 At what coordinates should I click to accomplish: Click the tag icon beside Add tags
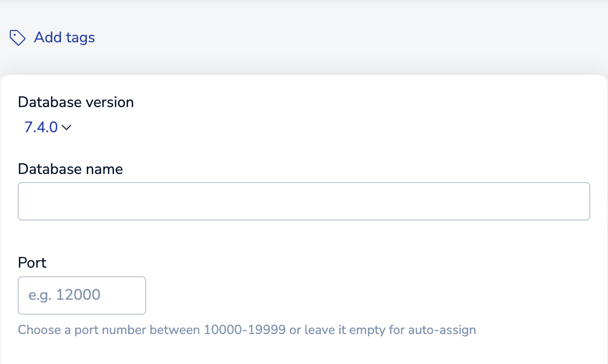(x=18, y=37)
